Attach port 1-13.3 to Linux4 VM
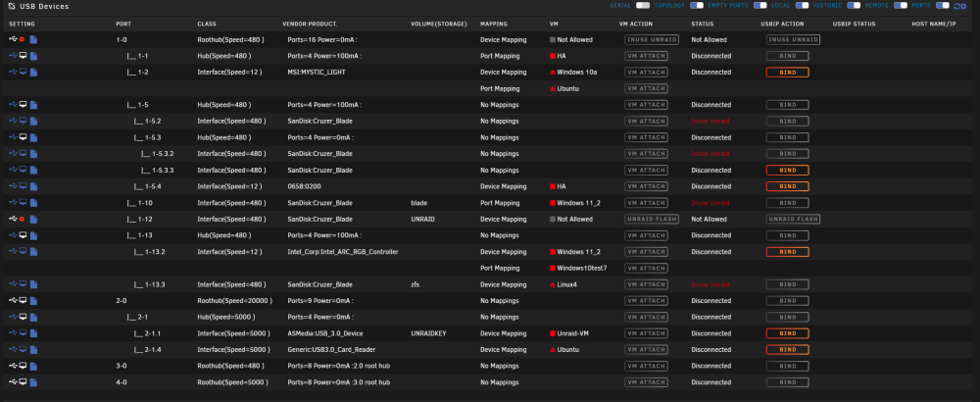The height and width of the screenshot is (402, 980). [x=646, y=284]
